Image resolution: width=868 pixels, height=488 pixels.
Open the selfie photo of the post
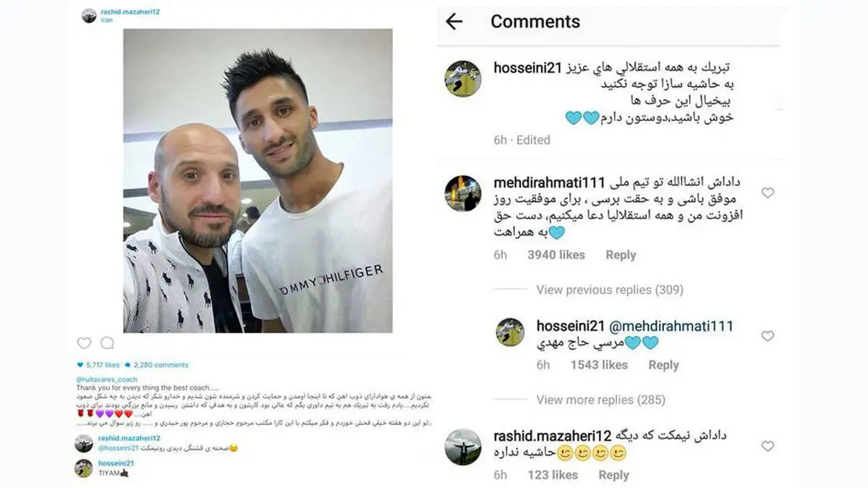258,180
